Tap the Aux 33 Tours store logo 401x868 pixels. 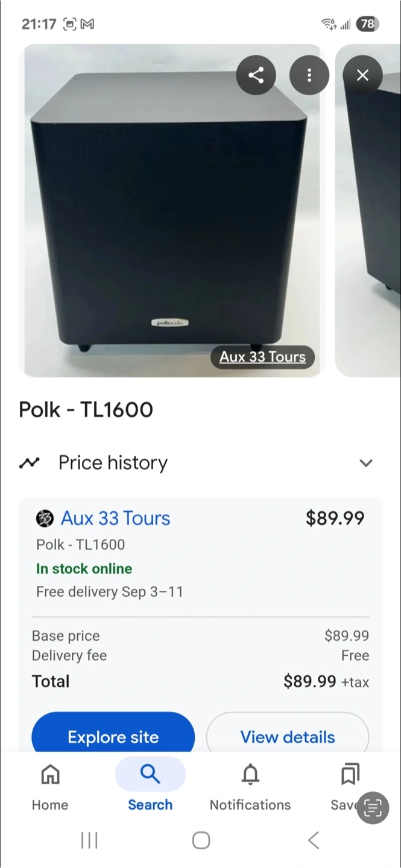coord(45,518)
